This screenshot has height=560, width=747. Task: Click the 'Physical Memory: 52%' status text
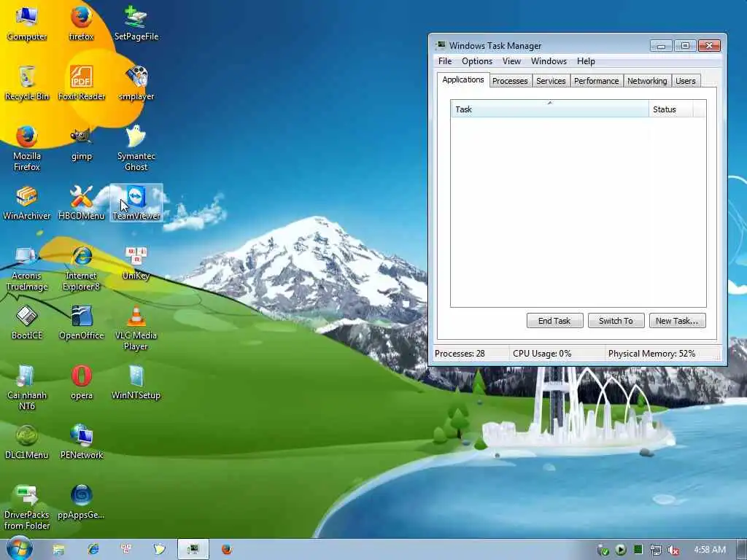(651, 354)
